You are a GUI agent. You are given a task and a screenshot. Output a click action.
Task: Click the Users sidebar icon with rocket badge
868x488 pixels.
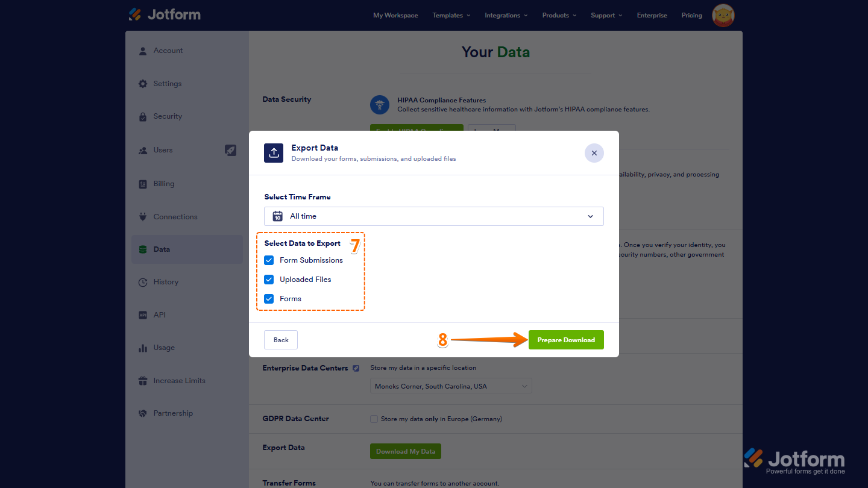[x=142, y=149]
